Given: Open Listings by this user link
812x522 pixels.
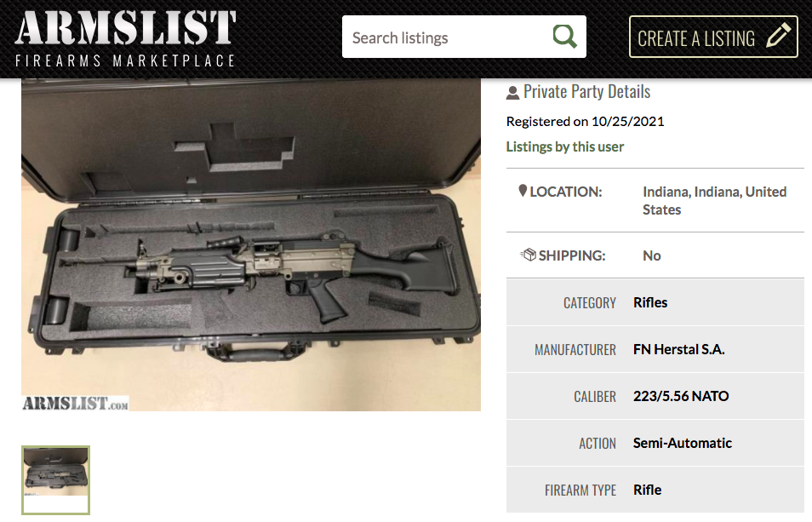Looking at the screenshot, I should coord(564,146).
